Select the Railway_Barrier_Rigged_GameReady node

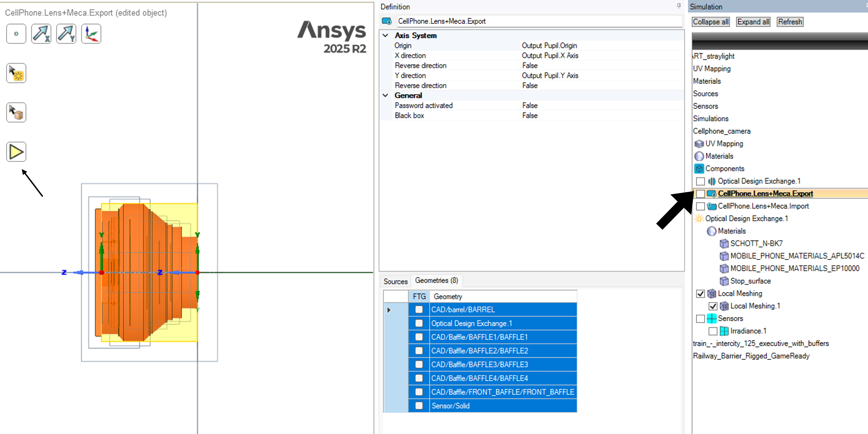click(751, 356)
